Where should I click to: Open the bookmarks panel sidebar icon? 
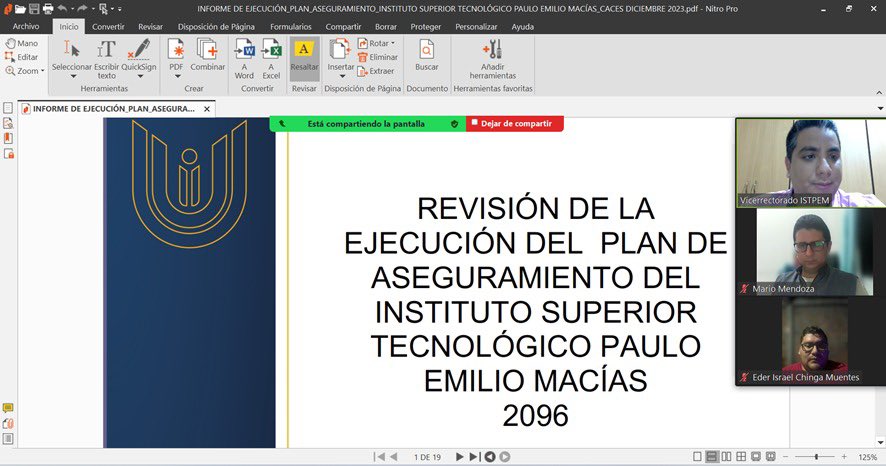click(8, 138)
